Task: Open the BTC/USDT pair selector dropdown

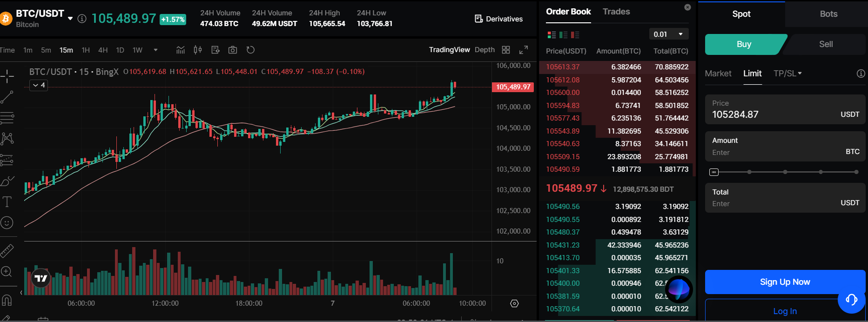Action: tap(70, 19)
